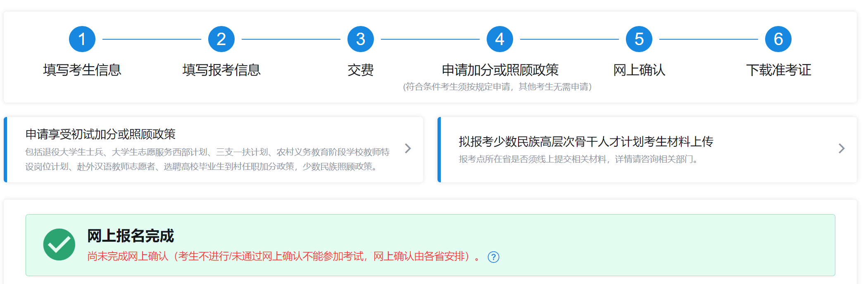
Task: Click step 4 circle icon
Action: click(499, 39)
